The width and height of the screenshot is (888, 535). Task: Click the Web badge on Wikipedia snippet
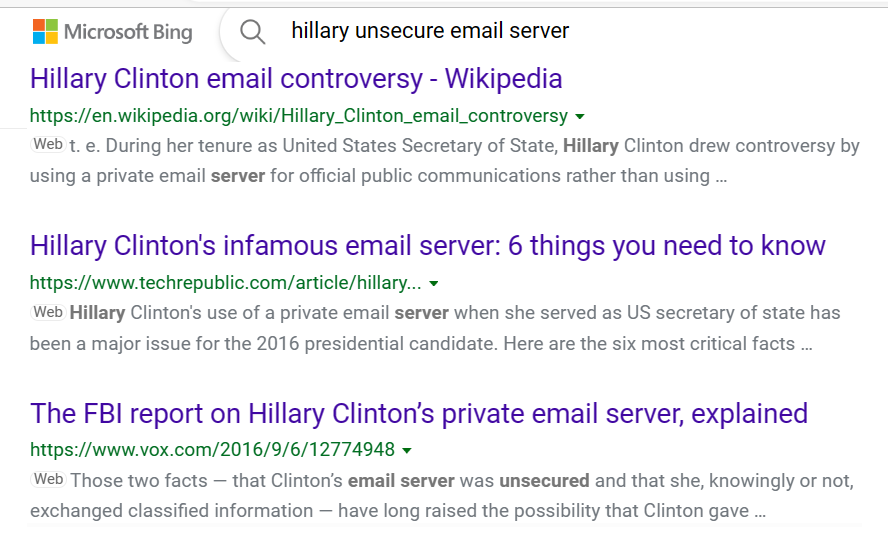pyautogui.click(x=48, y=144)
